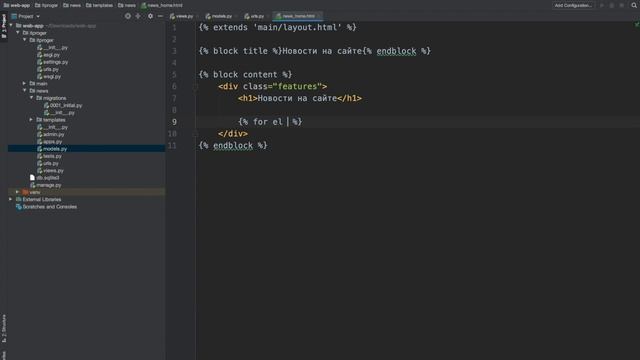Image resolution: width=640 pixels, height=360 pixels.
Task: Select the highlighted models.py tree row
Action: coord(87,149)
